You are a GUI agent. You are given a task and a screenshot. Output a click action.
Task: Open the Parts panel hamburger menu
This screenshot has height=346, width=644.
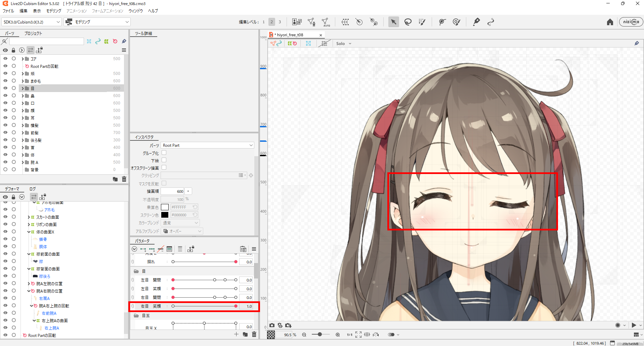[x=124, y=50]
